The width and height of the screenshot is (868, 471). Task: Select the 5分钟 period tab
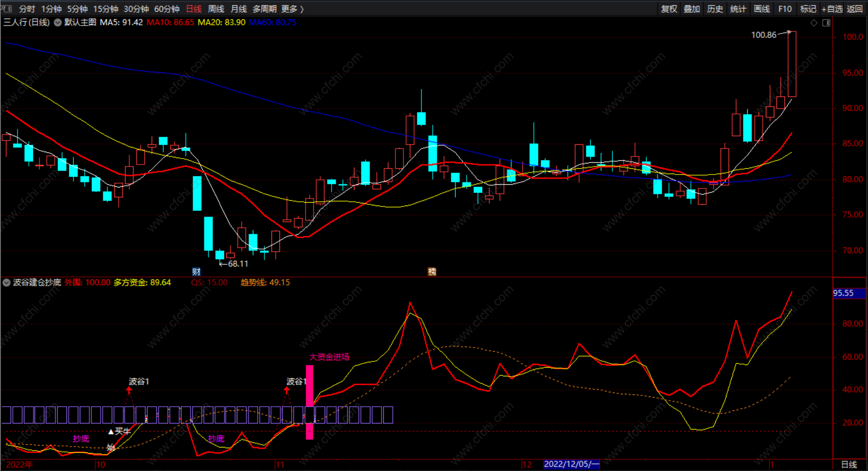coord(77,9)
